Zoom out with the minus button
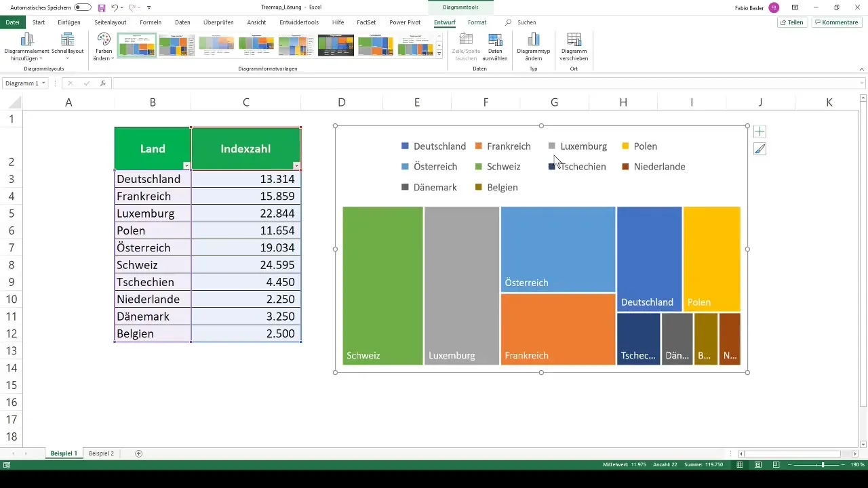Screen dimensions: 868x488 pos(791,465)
